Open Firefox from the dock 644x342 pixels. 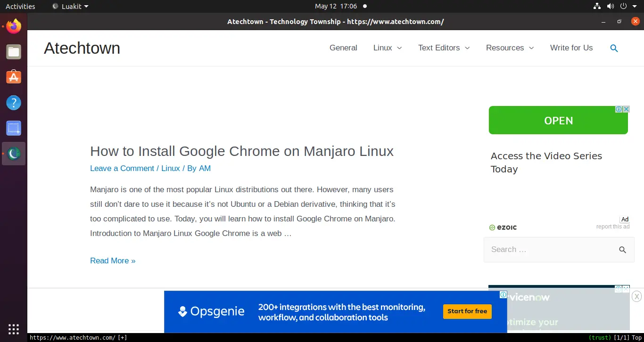click(x=14, y=26)
